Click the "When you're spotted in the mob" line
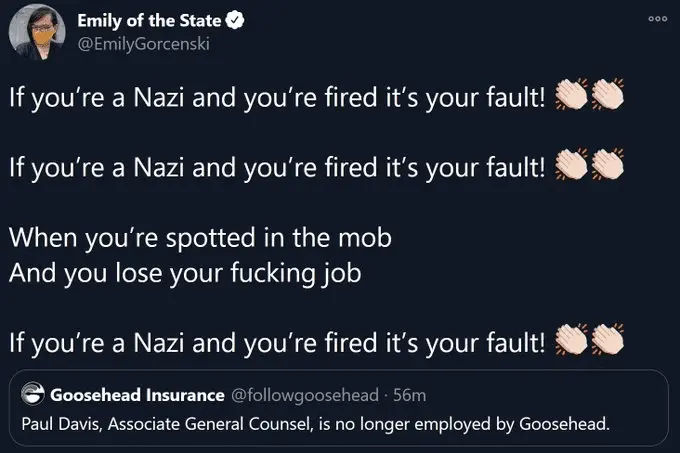The height and width of the screenshot is (453, 680). [200, 240]
